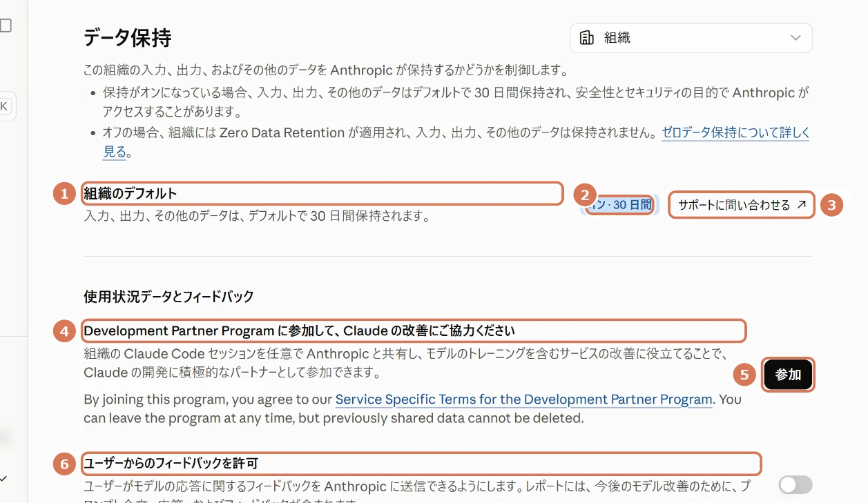Click the bullet text starting 保持がオンになっている場合
The image size is (868, 503).
click(456, 102)
